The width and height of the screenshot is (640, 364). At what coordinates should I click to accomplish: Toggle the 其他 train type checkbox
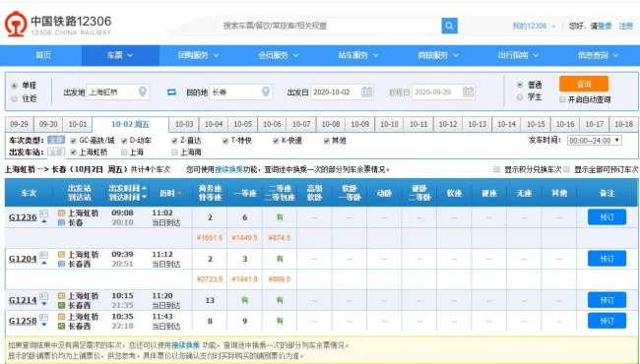pos(327,141)
